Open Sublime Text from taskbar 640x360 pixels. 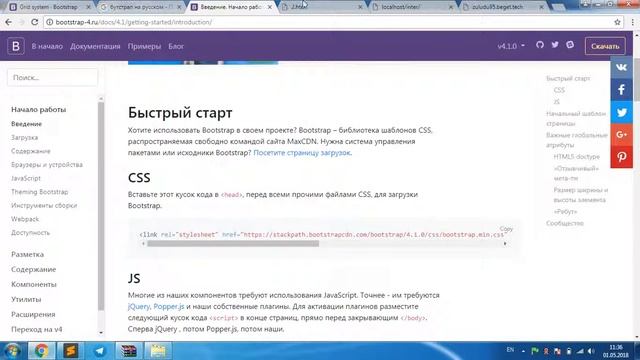(71, 351)
